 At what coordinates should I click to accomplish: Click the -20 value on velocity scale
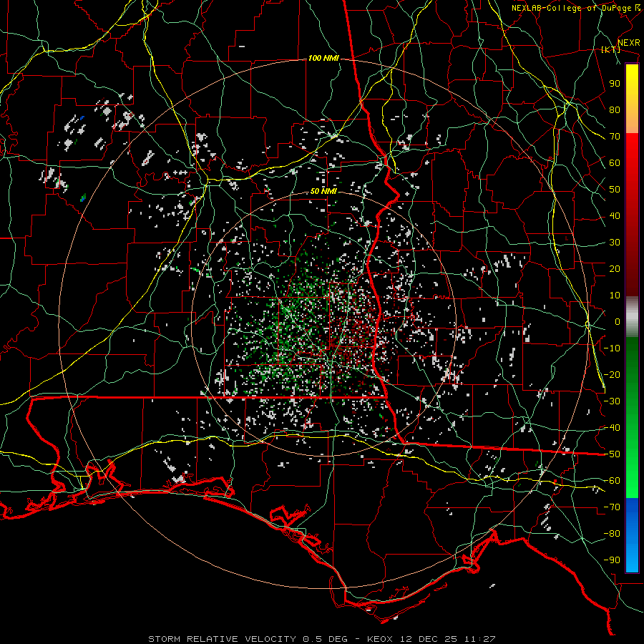612,374
